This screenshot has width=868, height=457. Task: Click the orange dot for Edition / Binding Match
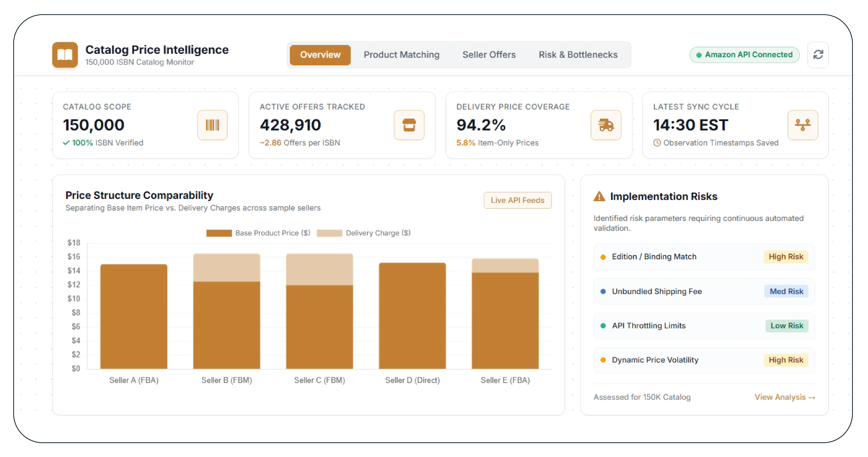[603, 257]
